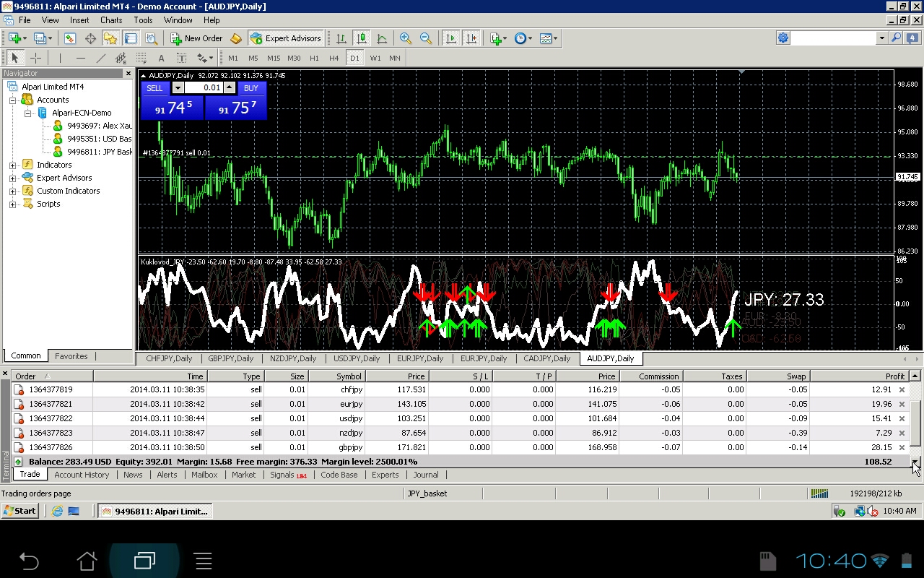Switch chart to bar chart style
Image resolution: width=924 pixels, height=578 pixels.
click(341, 38)
